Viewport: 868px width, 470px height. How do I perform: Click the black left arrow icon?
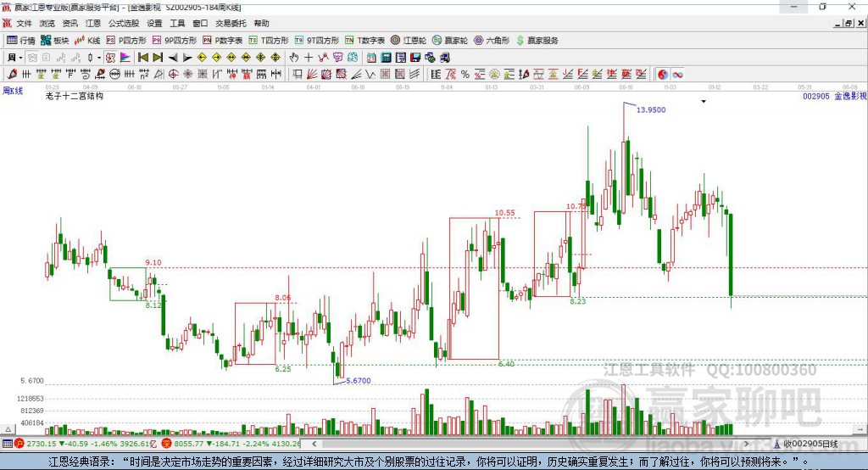tap(173, 58)
